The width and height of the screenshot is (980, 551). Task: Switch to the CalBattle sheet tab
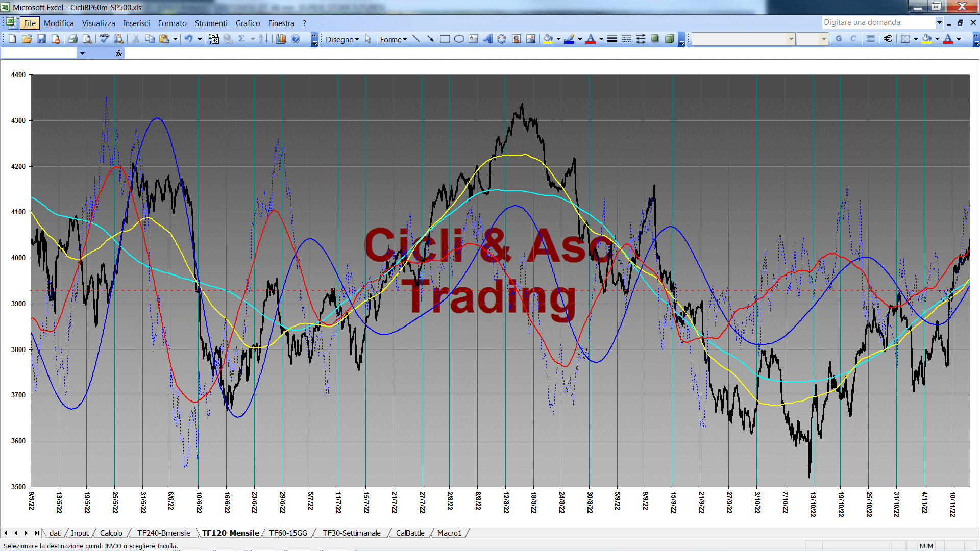coord(410,533)
